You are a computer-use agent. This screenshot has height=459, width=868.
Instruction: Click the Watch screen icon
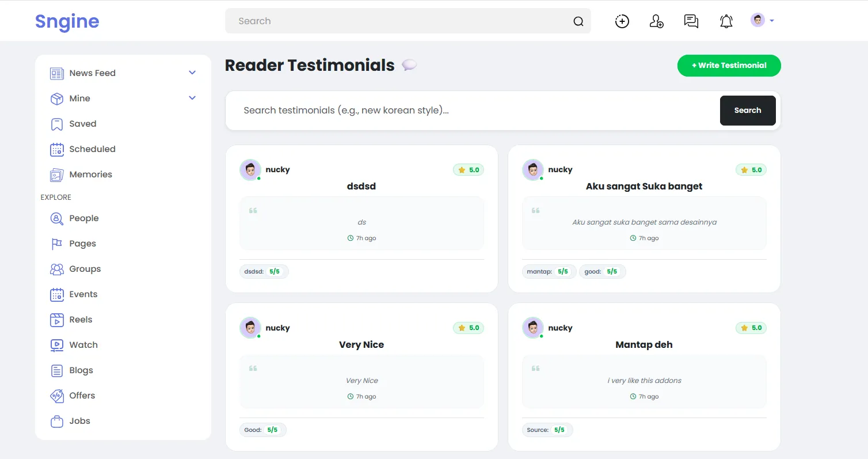(56, 345)
